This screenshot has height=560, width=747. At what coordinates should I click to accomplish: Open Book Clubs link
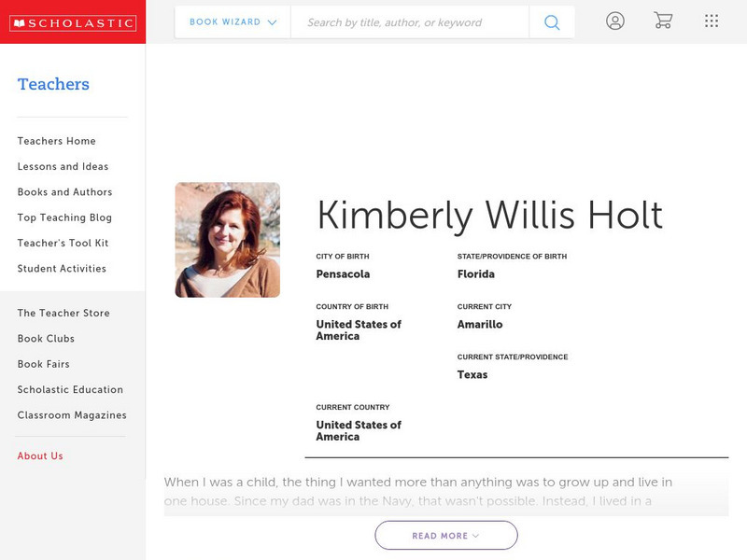click(46, 339)
